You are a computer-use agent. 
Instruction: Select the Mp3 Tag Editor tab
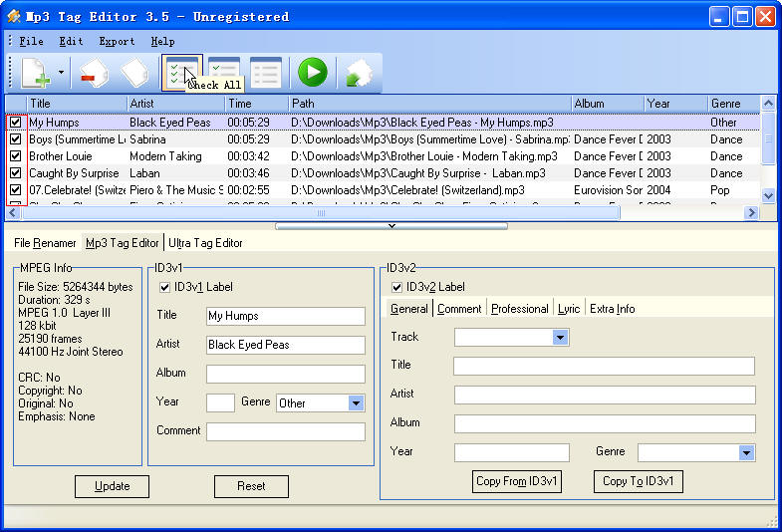123,243
